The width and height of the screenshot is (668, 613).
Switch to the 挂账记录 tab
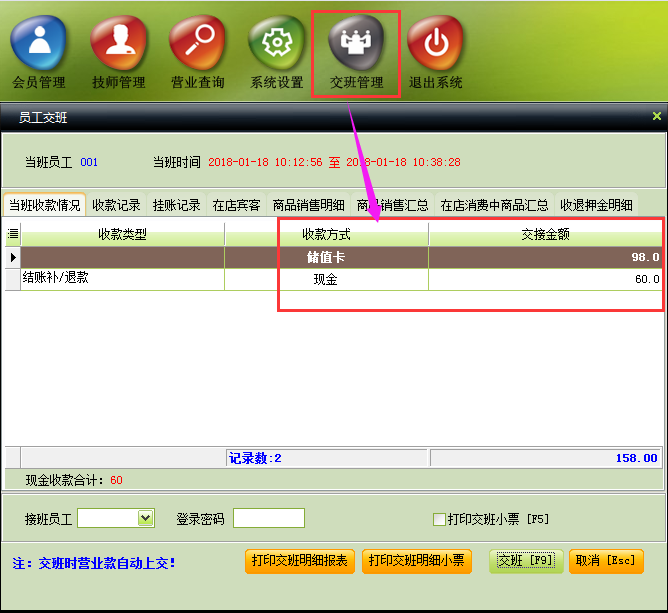(x=176, y=205)
